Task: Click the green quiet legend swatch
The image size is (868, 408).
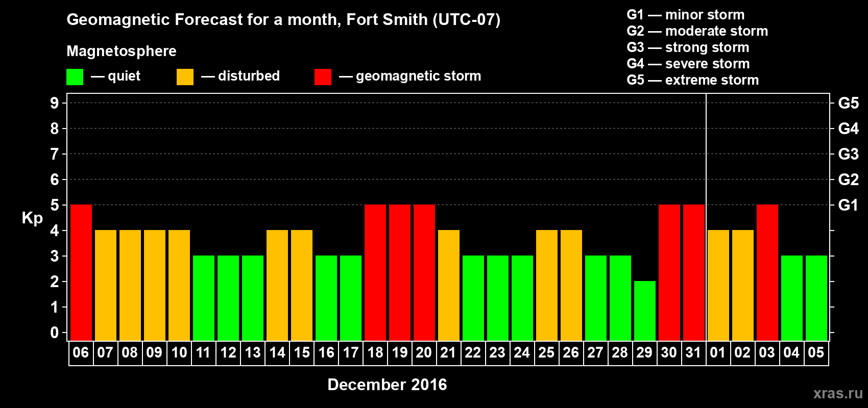Action: click(75, 77)
